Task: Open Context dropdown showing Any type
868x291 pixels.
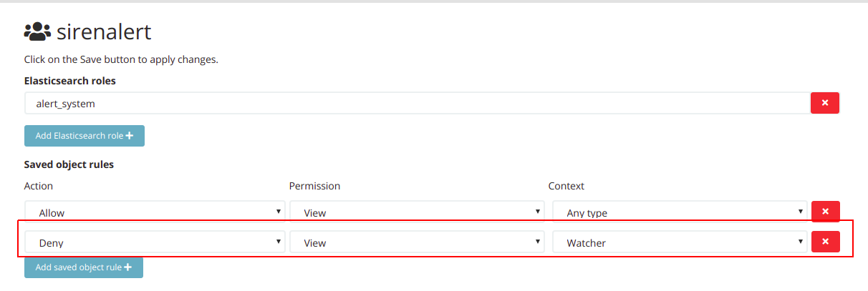Action: (x=680, y=212)
